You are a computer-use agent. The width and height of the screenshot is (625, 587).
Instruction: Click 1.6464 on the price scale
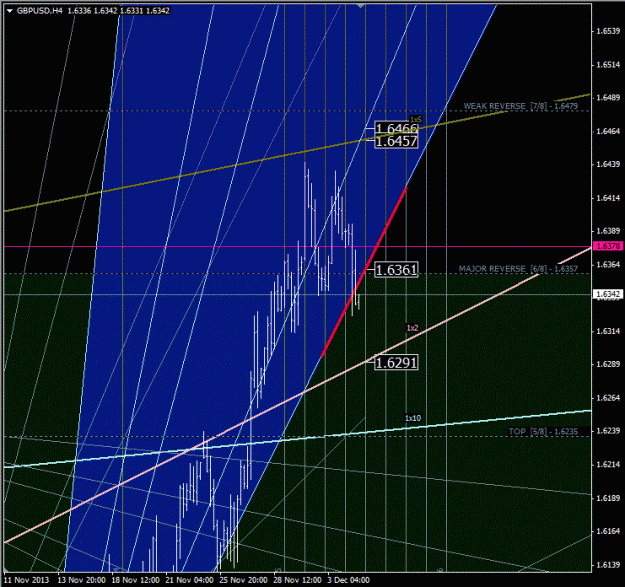(x=608, y=131)
